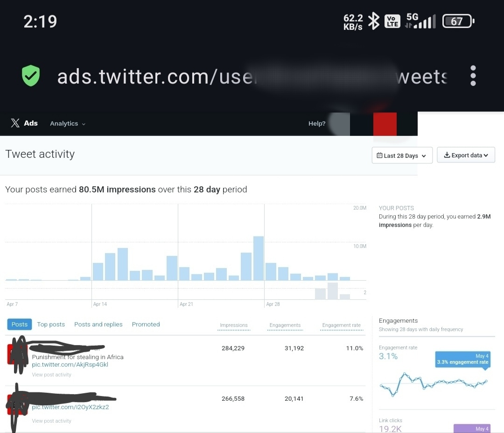This screenshot has width=504, height=433.
Task: Click the X logo in Ads header
Action: coord(15,123)
